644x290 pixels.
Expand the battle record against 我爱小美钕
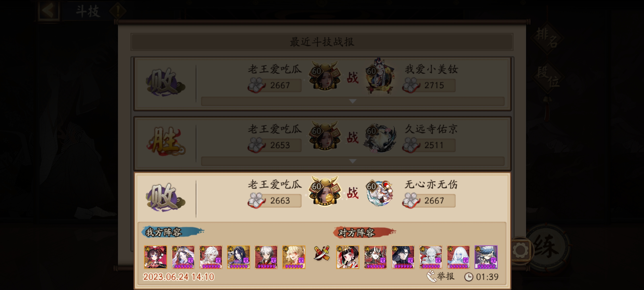[353, 101]
